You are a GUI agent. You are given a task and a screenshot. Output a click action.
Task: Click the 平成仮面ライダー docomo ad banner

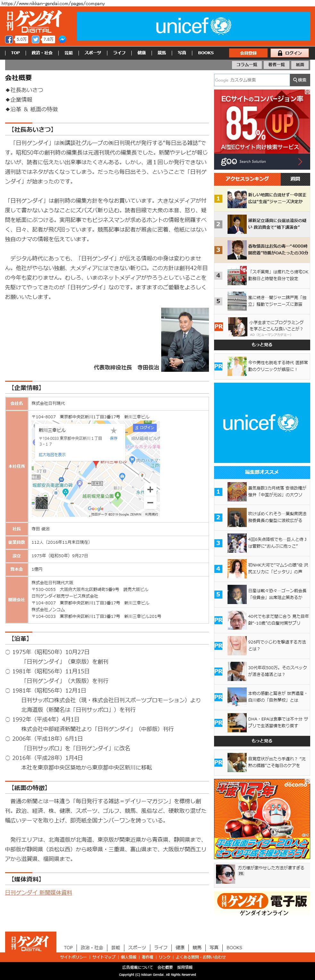point(262,819)
